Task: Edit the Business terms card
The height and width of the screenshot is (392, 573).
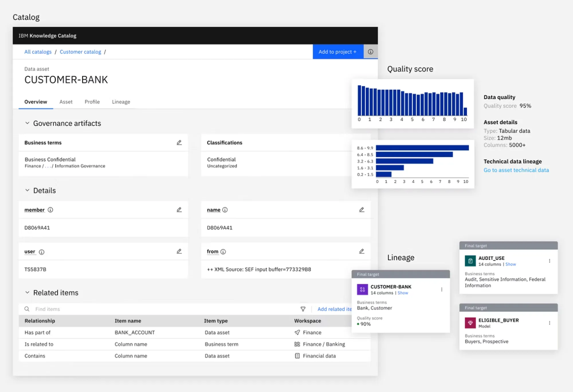Action: click(x=179, y=143)
